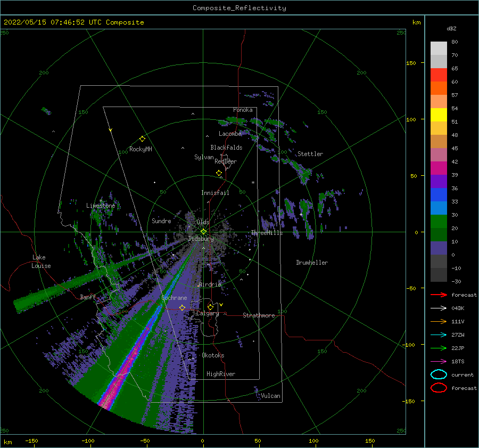The image size is (479, 448).
Task: Click the yellow diamond marker below Cochrane
Action: (x=182, y=307)
